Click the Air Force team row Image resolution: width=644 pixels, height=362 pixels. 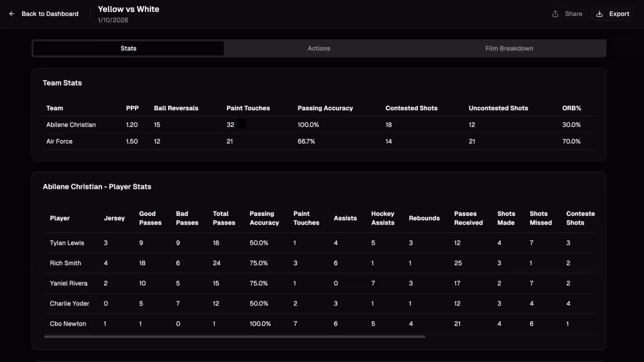(x=59, y=141)
